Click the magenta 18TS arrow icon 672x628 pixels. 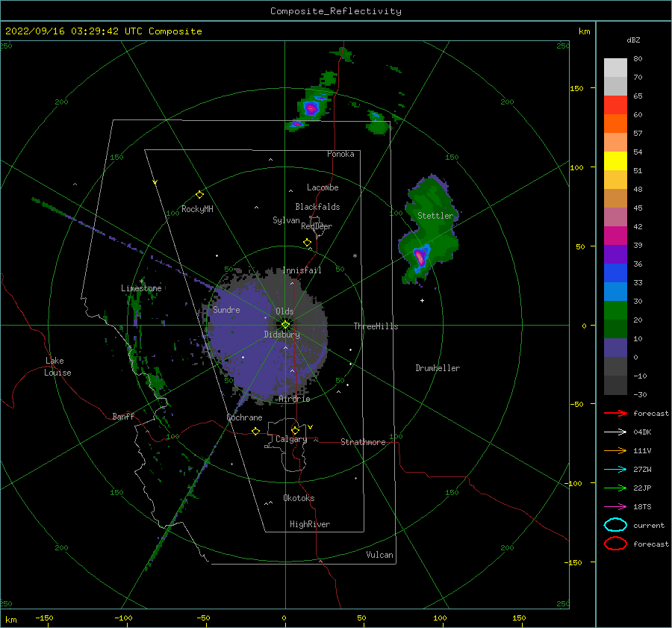(x=615, y=507)
